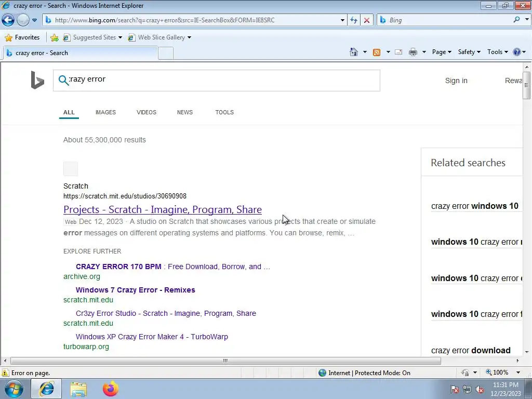532x399 pixels.
Task: Click related search 'crazy error download'
Action: 471,351
